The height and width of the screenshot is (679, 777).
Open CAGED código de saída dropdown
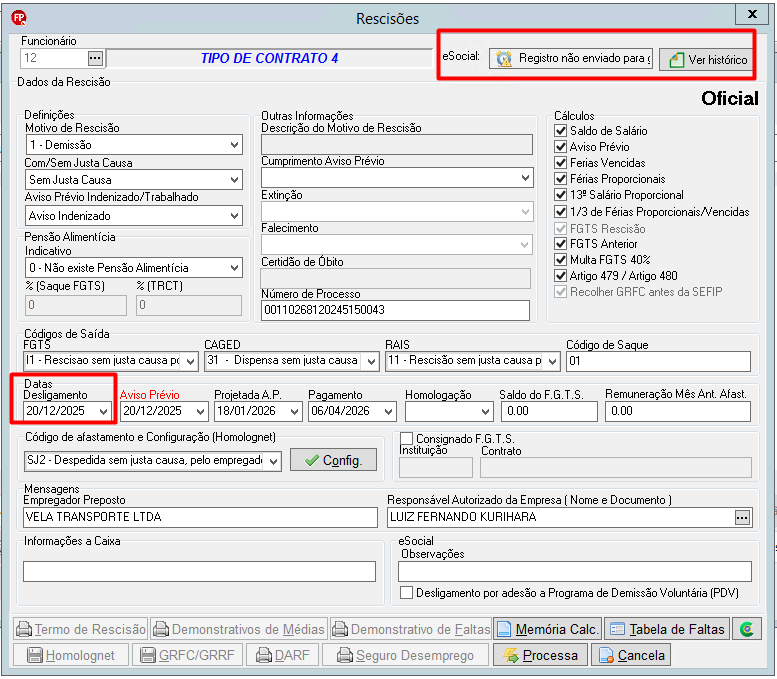click(x=371, y=361)
